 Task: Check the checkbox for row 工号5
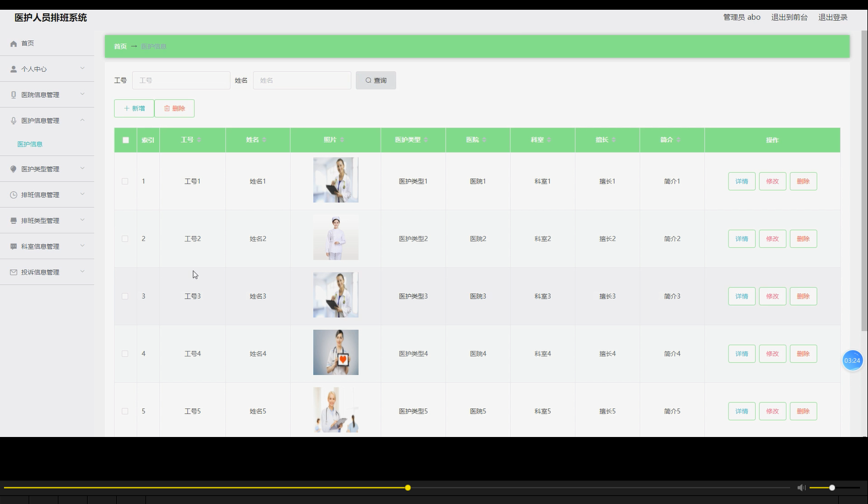point(125,411)
